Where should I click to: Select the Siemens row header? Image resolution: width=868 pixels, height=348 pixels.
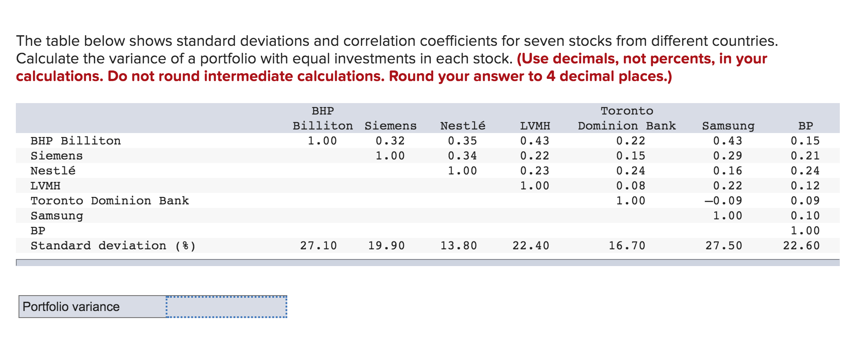click(56, 155)
